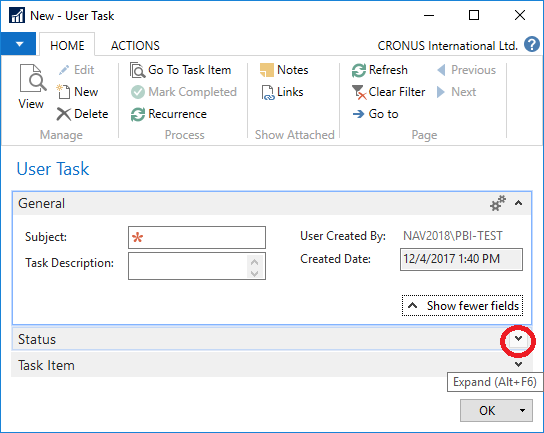
Task: Switch to the ACTIONS tab
Action: [x=135, y=46]
